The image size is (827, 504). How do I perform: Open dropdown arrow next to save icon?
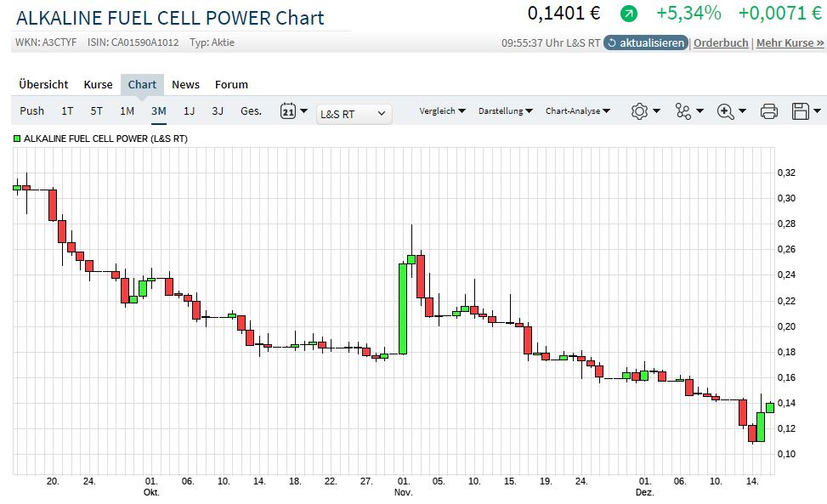coord(817,110)
